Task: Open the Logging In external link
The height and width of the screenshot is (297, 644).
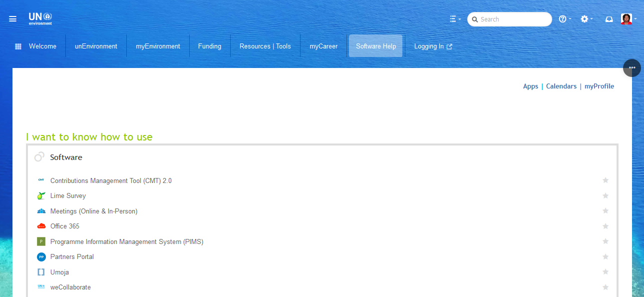Action: 433,46
